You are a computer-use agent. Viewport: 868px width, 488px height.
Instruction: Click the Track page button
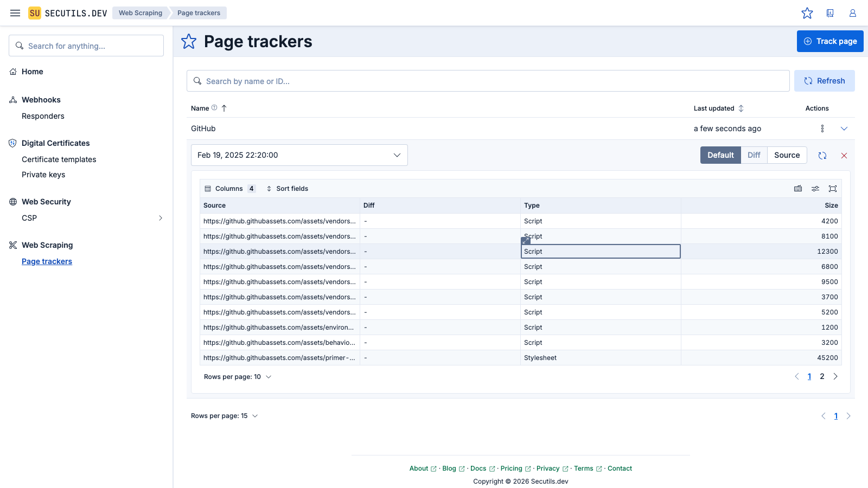[x=830, y=41]
